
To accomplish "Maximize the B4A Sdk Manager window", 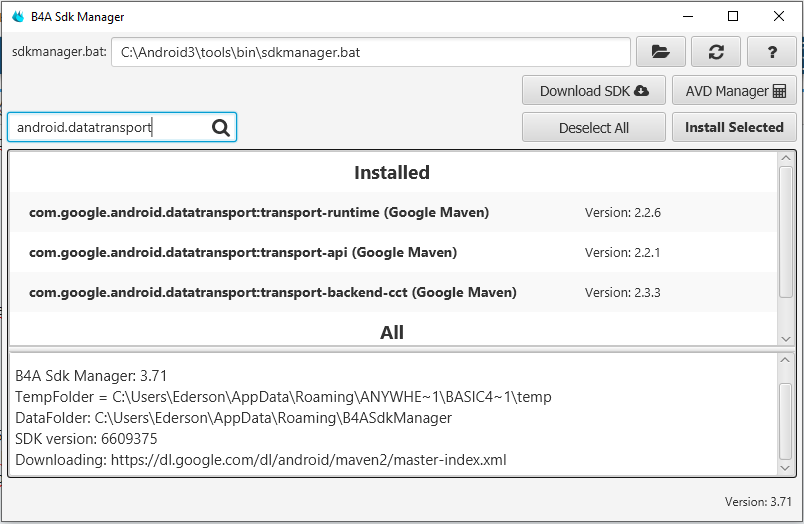I will tap(733, 17).
